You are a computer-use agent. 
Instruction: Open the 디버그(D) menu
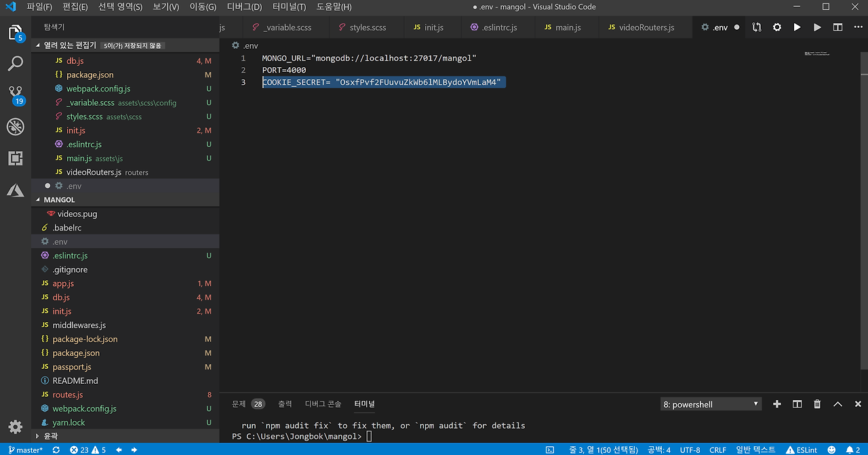pos(244,7)
